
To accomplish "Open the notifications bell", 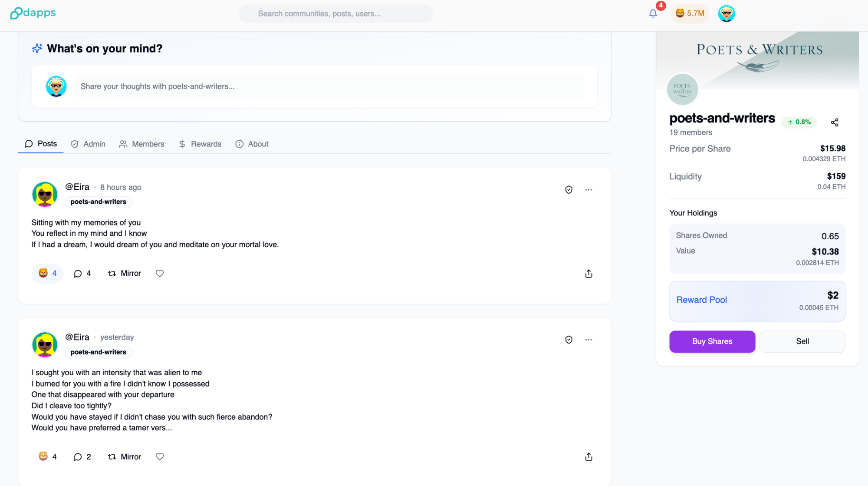I will coord(653,13).
